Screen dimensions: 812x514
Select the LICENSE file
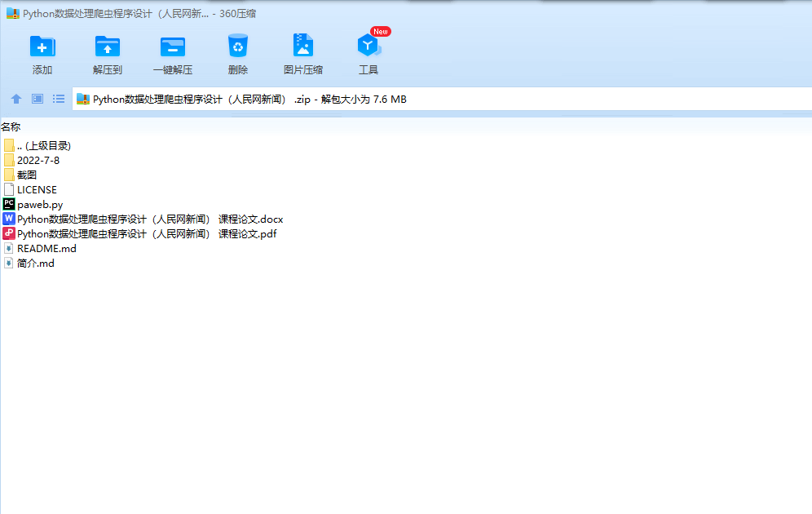[30, 189]
